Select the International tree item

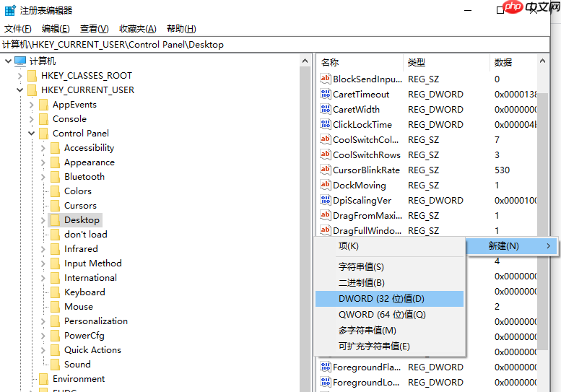90,278
